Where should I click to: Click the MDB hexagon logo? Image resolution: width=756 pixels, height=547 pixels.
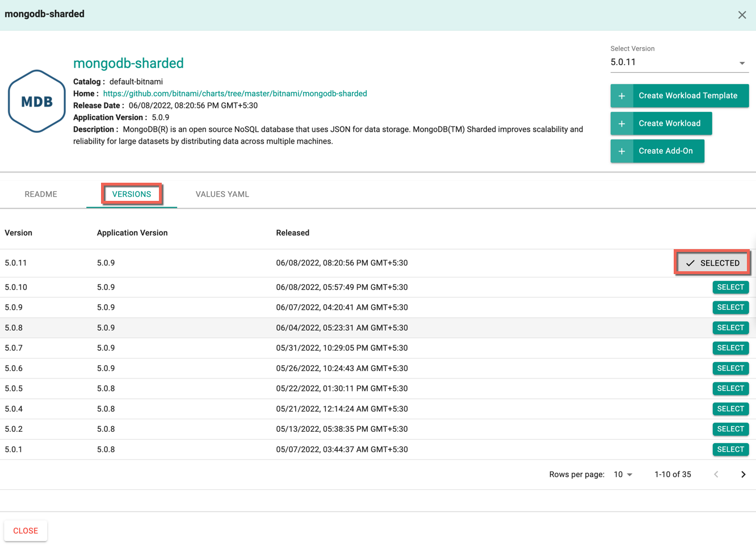tap(37, 102)
